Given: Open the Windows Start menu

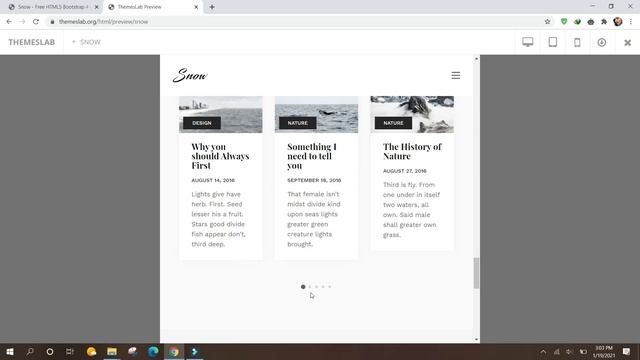Looking at the screenshot, I should point(10,351).
